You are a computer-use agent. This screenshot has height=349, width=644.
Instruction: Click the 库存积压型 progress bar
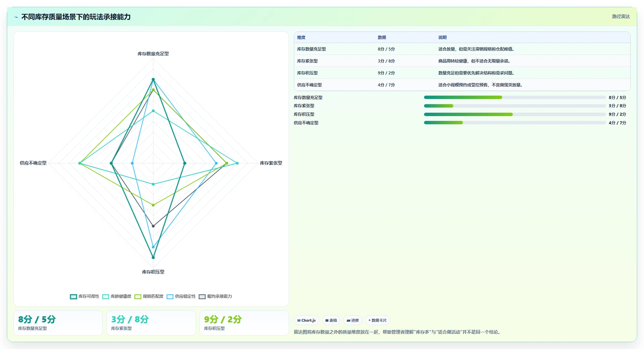515,114
